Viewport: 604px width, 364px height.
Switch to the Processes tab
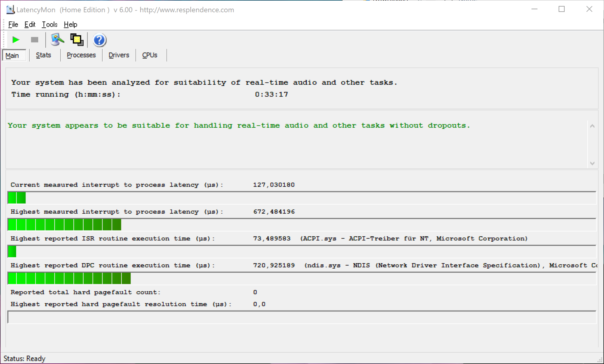pyautogui.click(x=81, y=55)
